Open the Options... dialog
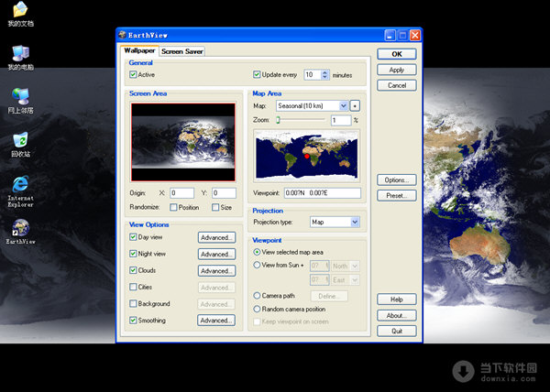This screenshot has height=392, width=550. 397,180
